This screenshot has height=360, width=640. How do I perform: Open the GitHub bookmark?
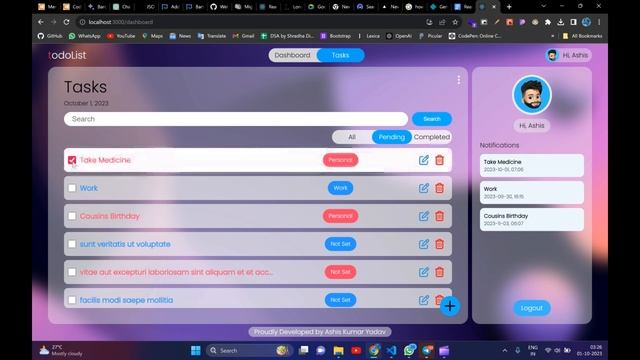tap(50, 36)
